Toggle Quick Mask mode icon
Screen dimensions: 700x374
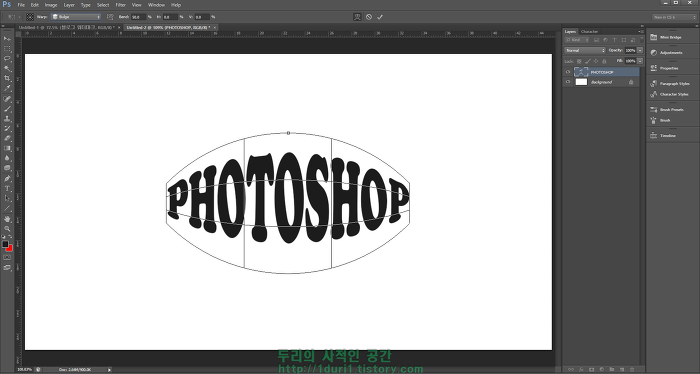7,257
